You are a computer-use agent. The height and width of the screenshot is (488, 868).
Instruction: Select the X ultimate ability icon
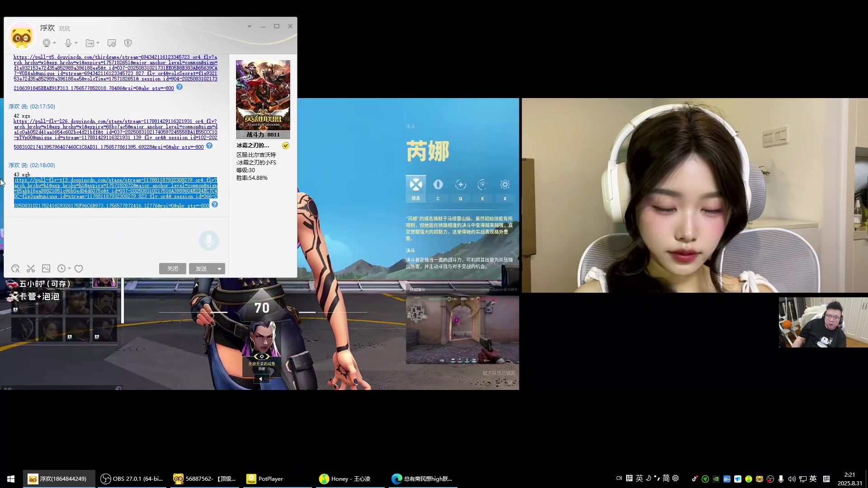505,184
